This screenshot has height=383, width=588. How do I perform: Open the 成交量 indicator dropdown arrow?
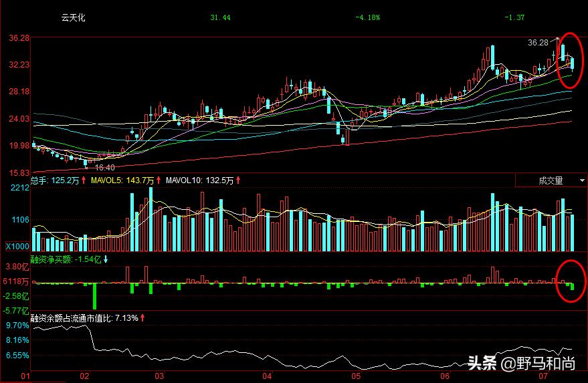581,180
